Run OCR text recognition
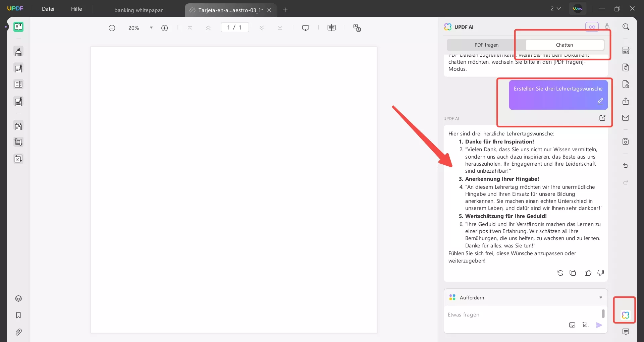The image size is (644, 342). pos(626,51)
